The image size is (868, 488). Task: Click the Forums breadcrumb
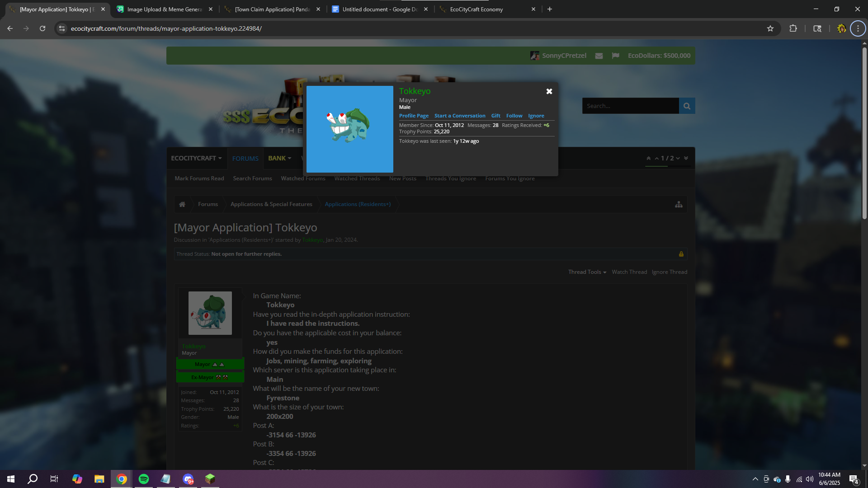tap(208, 204)
